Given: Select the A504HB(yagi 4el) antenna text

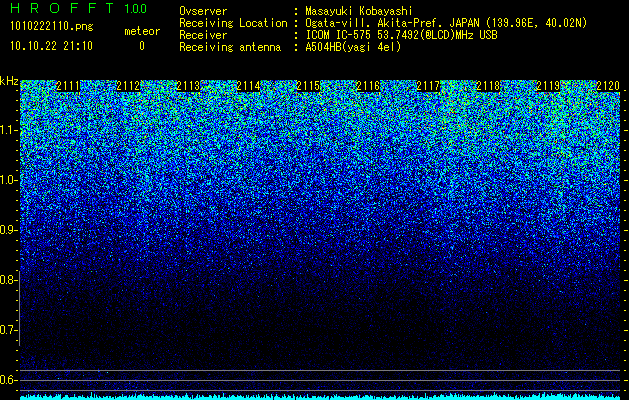Looking at the screenshot, I should pos(353,47).
